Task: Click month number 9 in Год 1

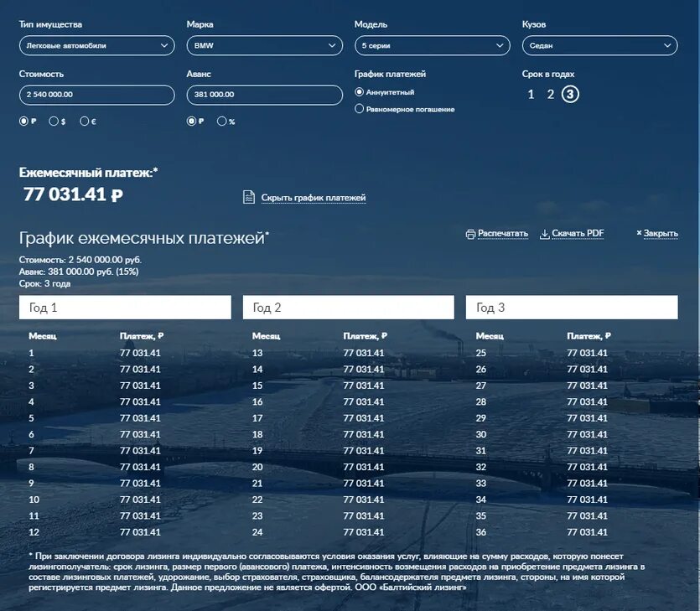Action: (x=31, y=484)
